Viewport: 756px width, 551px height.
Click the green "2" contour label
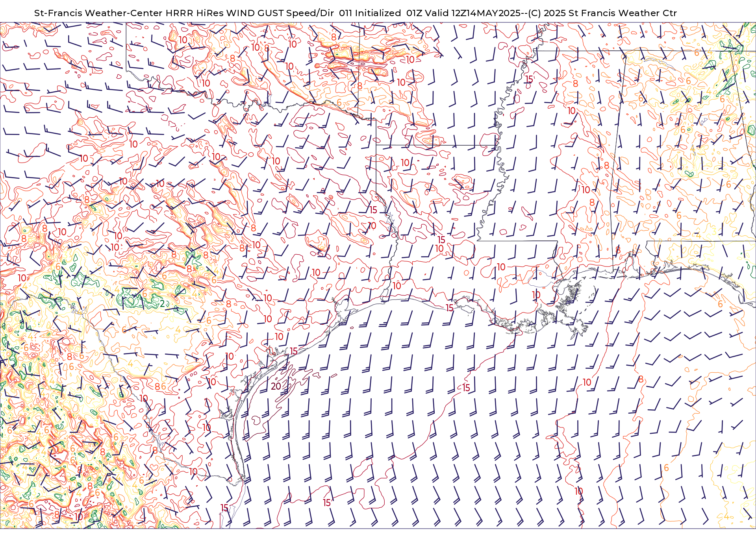click(x=162, y=303)
